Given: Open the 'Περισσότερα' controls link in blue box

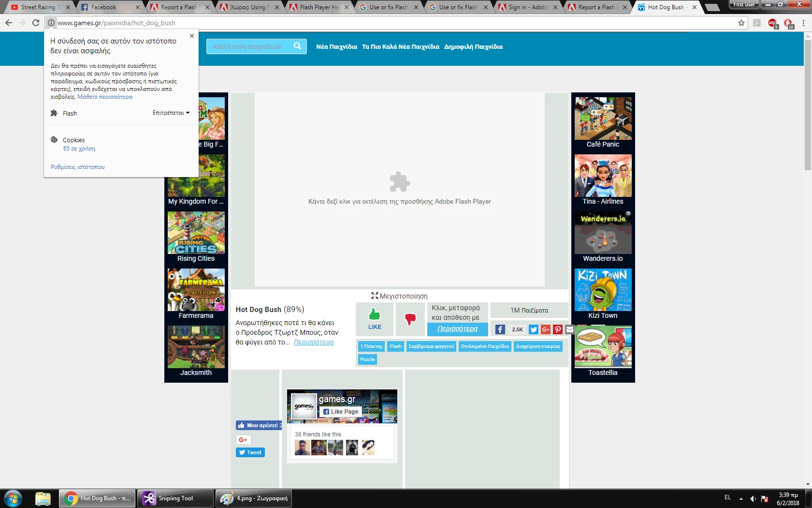Looking at the screenshot, I should point(457,329).
